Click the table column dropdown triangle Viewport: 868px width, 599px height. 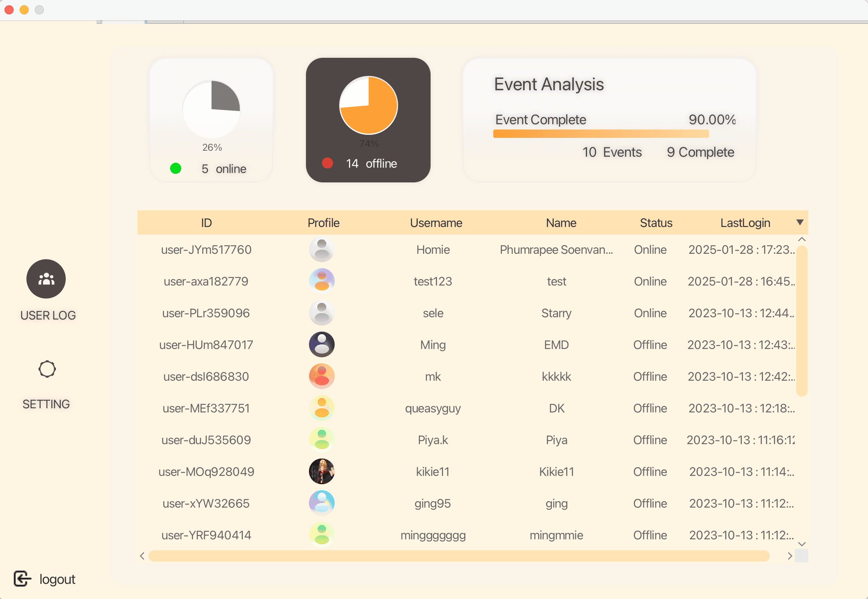pyautogui.click(x=800, y=222)
